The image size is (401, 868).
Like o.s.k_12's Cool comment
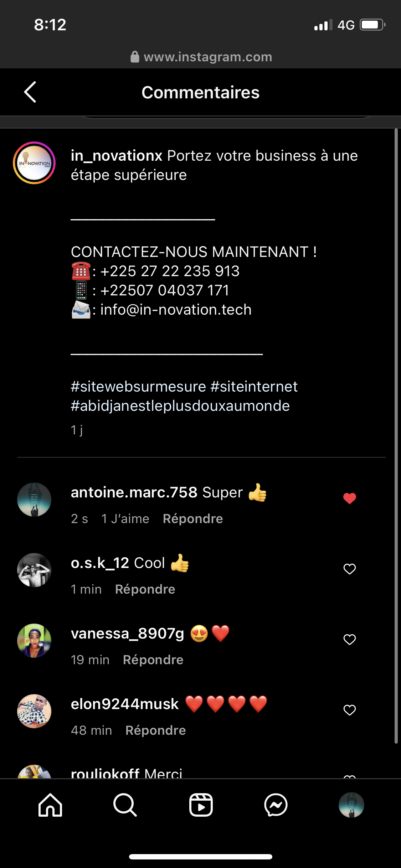pyautogui.click(x=349, y=569)
